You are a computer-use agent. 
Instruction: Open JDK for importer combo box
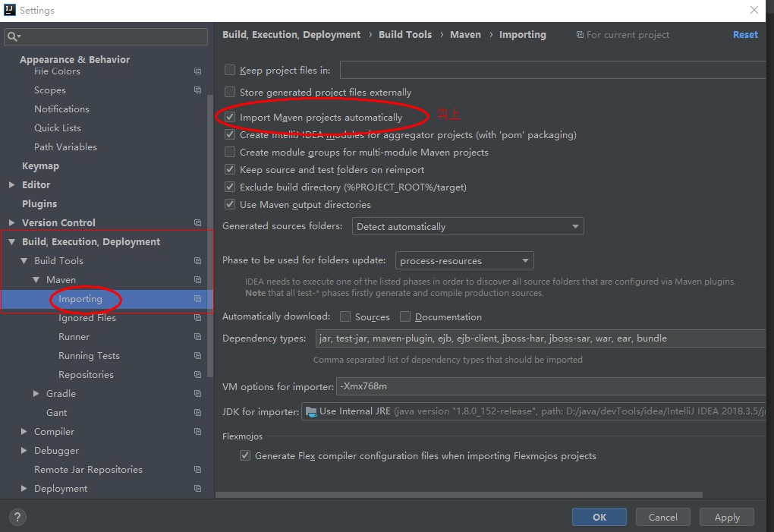[533, 411]
